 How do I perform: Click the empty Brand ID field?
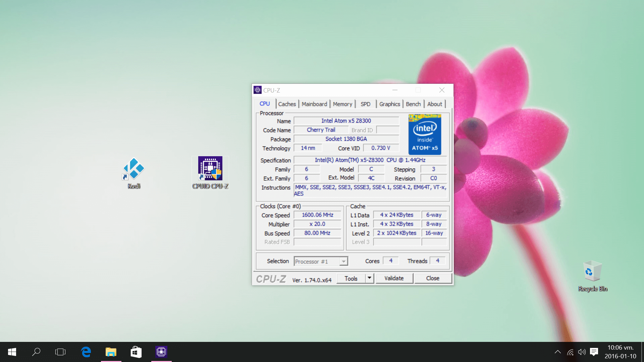(x=388, y=130)
